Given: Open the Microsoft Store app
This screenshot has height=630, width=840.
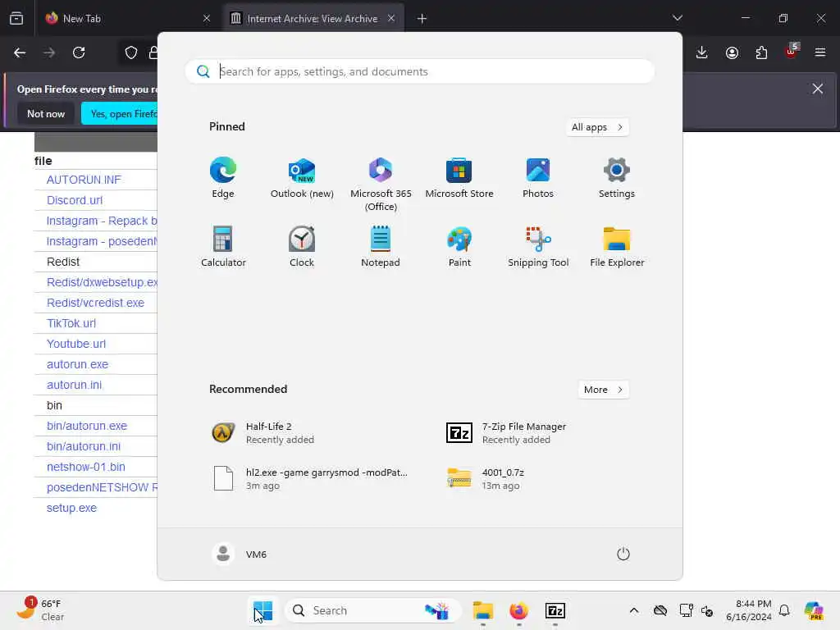Looking at the screenshot, I should pos(459,178).
